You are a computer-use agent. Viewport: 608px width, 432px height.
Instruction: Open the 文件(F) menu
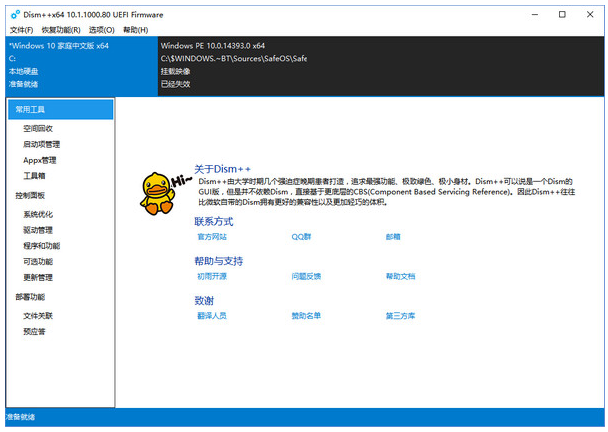(21, 30)
